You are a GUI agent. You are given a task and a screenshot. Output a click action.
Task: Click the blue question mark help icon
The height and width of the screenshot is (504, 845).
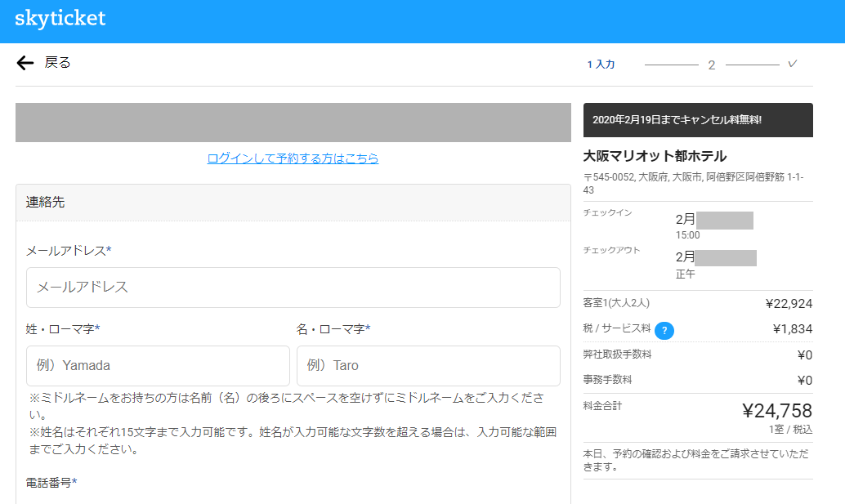[x=664, y=331]
